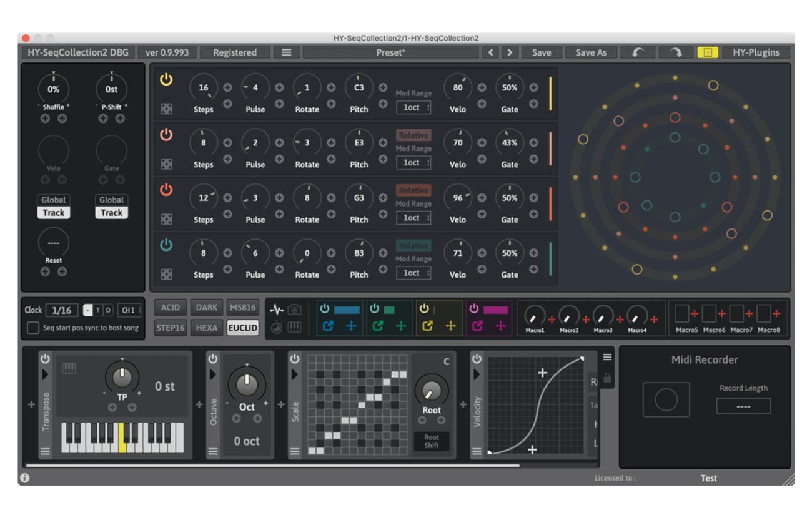Image resolution: width=812 pixels, height=518 pixels.
Task: Click keyboard icon in Transpose module
Action: point(69,368)
